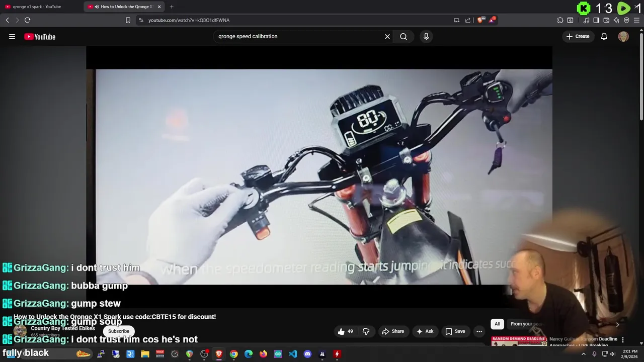644x362 pixels.
Task: Open the account avatar menu
Action: pos(623,36)
